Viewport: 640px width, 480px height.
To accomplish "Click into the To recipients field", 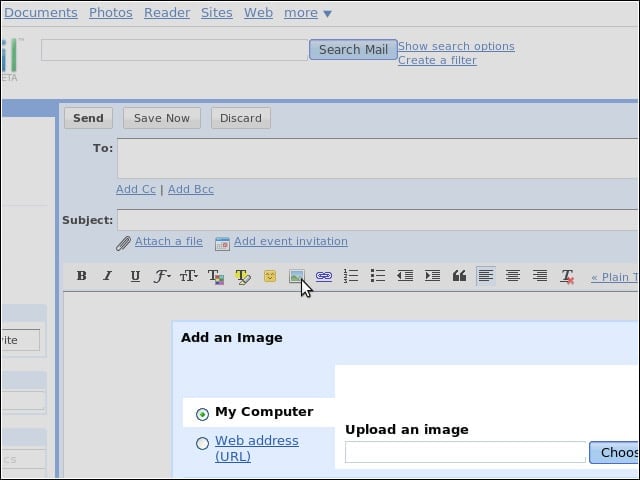I will 378,158.
